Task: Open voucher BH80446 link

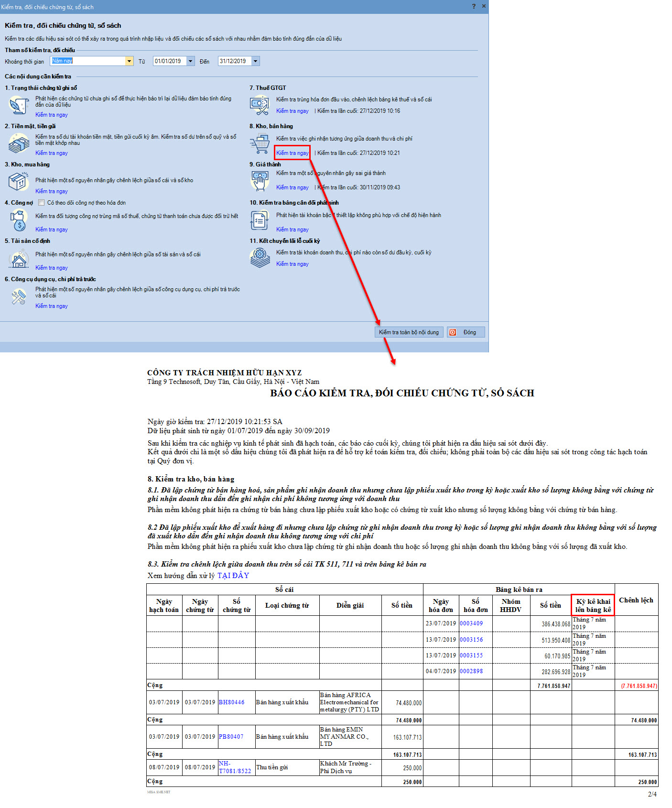Action: tap(231, 702)
